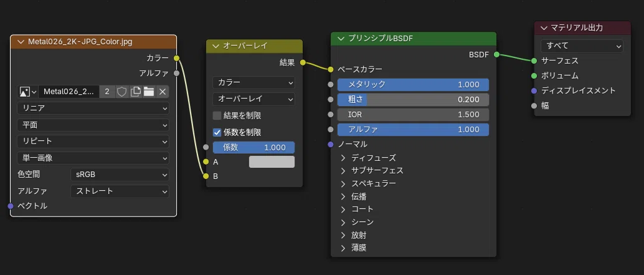This screenshot has width=644, height=275.
Task: Unlink image with the X icon
Action: tap(162, 92)
